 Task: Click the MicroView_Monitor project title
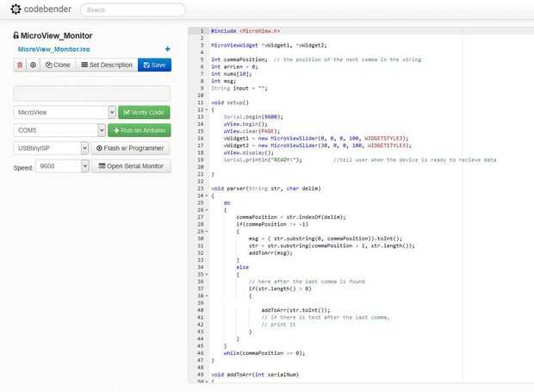point(57,35)
